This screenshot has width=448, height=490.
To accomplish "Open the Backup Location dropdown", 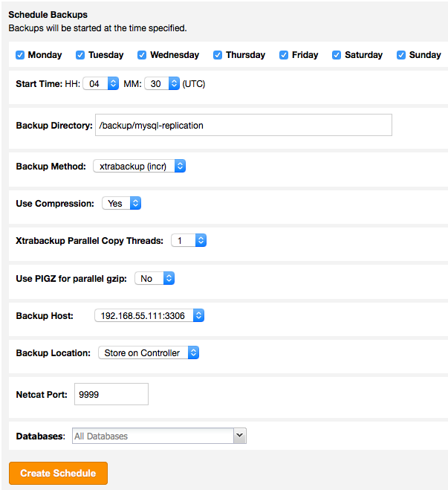I will click(x=149, y=352).
